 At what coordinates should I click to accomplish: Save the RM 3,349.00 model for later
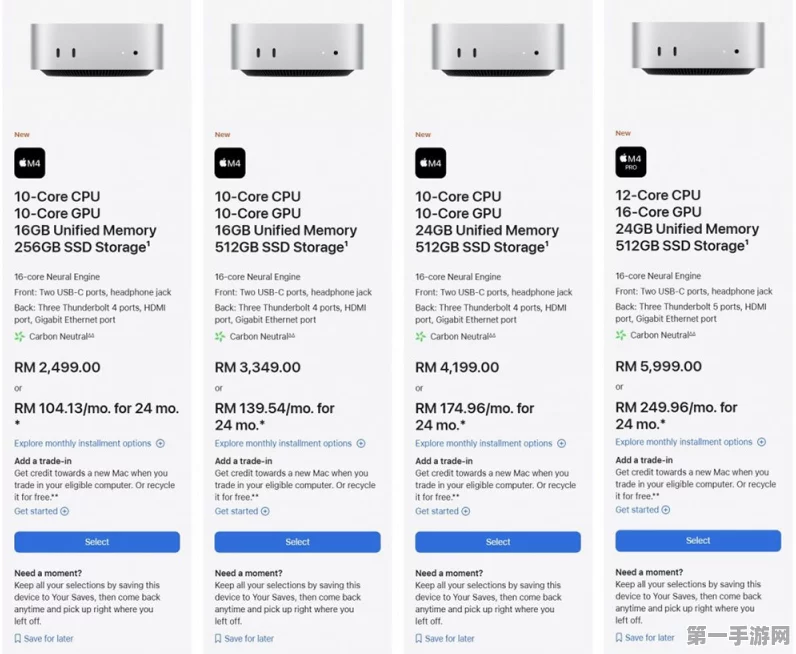(244, 638)
